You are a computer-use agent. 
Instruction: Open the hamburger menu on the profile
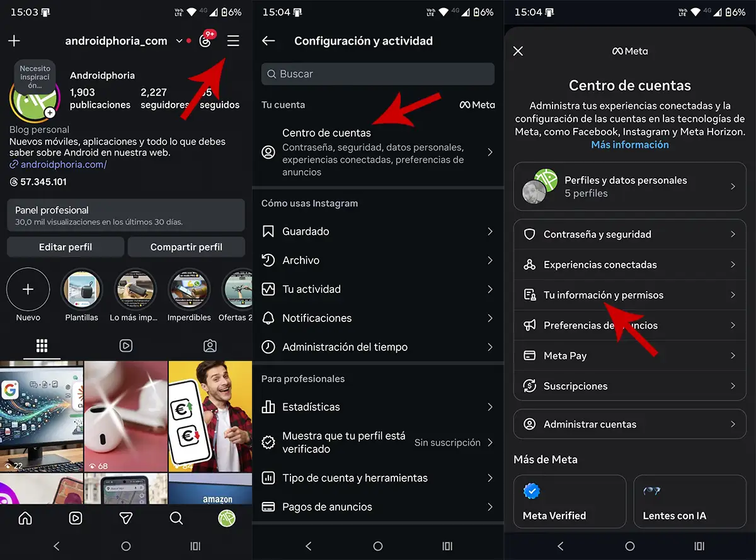pyautogui.click(x=233, y=41)
